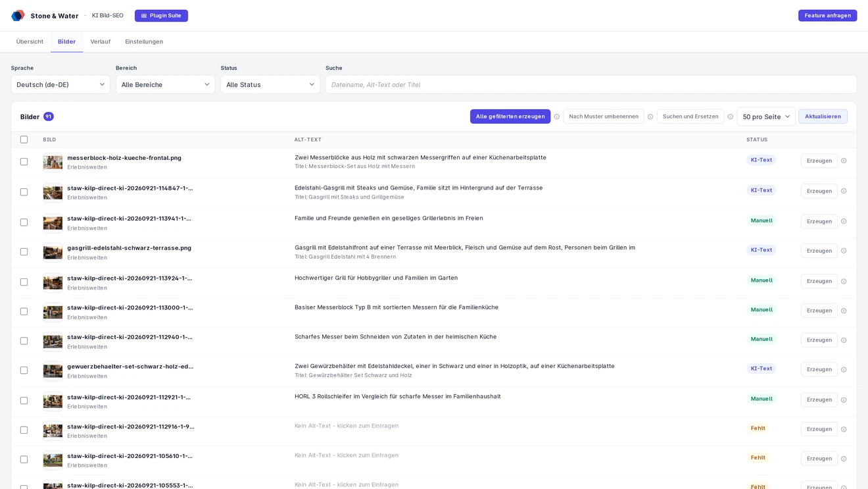This screenshot has width=868, height=489.
Task: Tick checkbox for gewuerzbehaelter-set-schwarz-holz row
Action: [24, 371]
